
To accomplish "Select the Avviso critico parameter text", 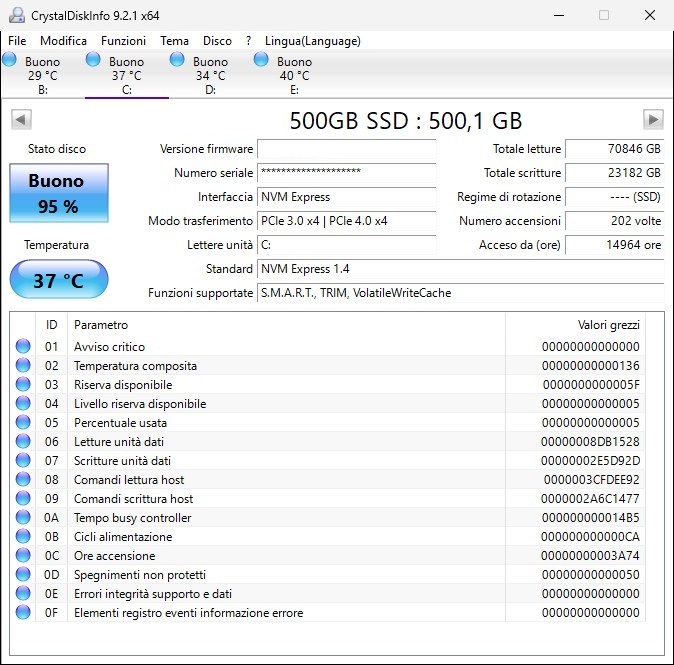I will (x=110, y=346).
